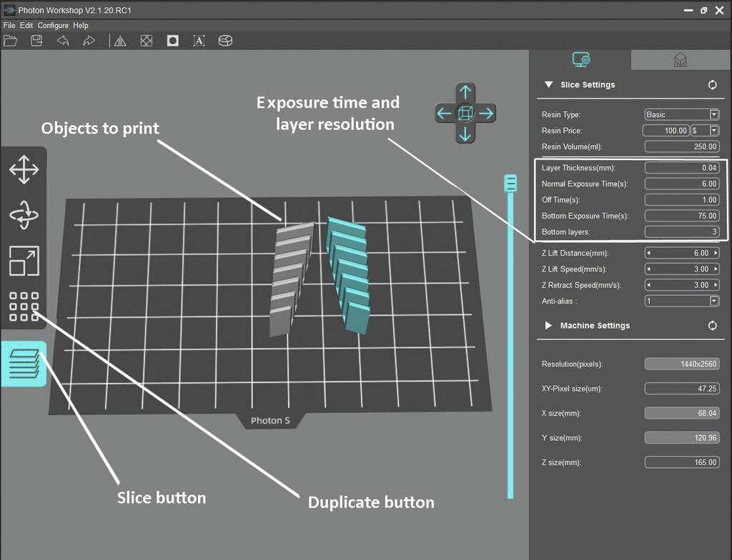Rotate view down with bottom arrow
Viewport: 732px width, 560px height.
click(465, 134)
